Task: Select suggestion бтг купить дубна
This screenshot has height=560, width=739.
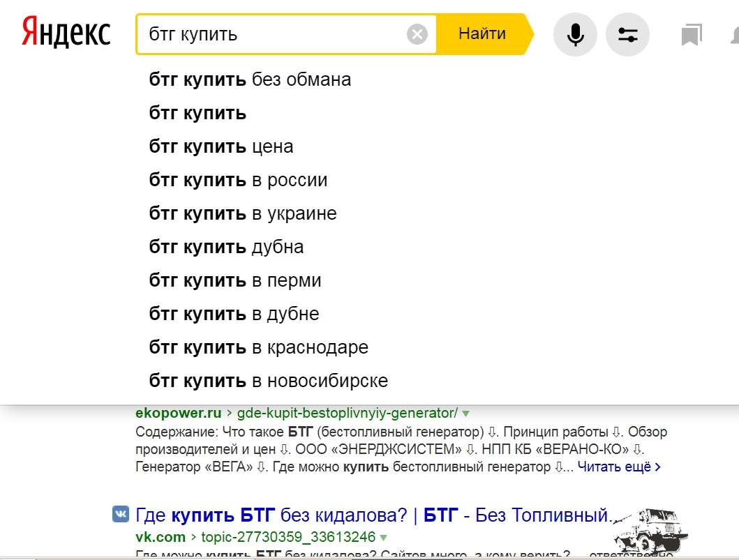Action: click(x=226, y=247)
